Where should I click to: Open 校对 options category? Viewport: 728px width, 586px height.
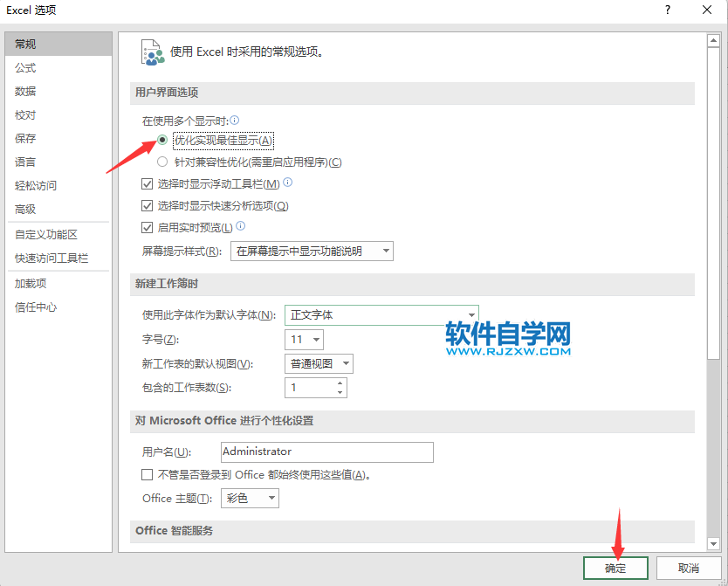[58, 114]
